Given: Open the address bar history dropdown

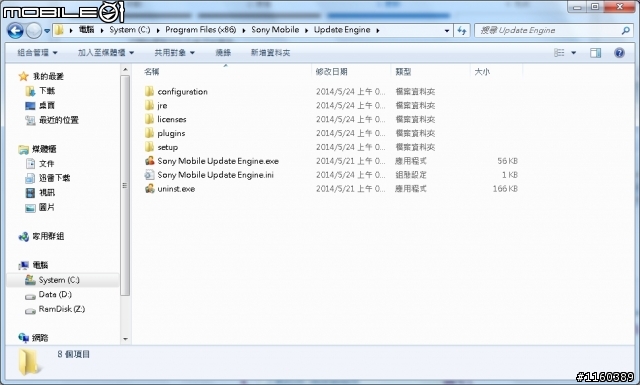Looking at the screenshot, I should click(x=447, y=31).
